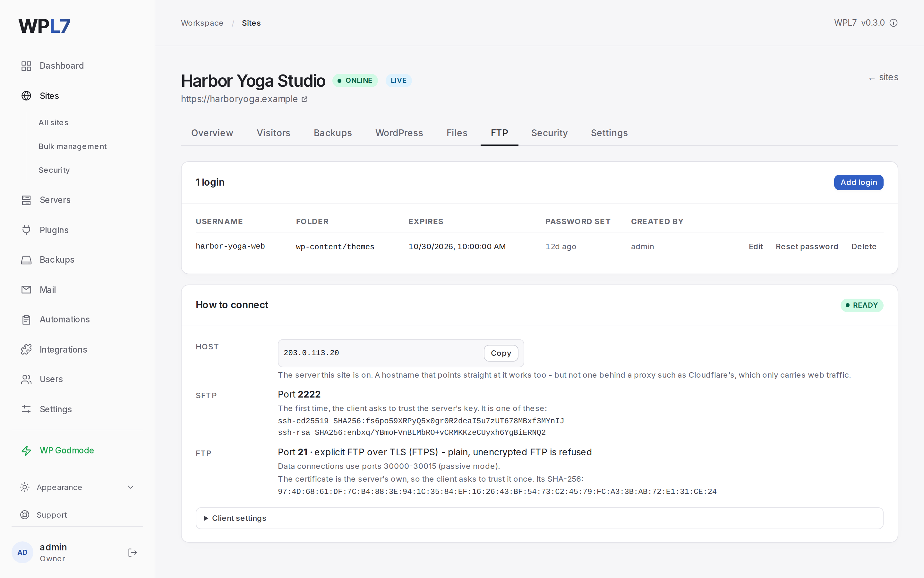
Task: Open the Files tab
Action: pyautogui.click(x=457, y=133)
